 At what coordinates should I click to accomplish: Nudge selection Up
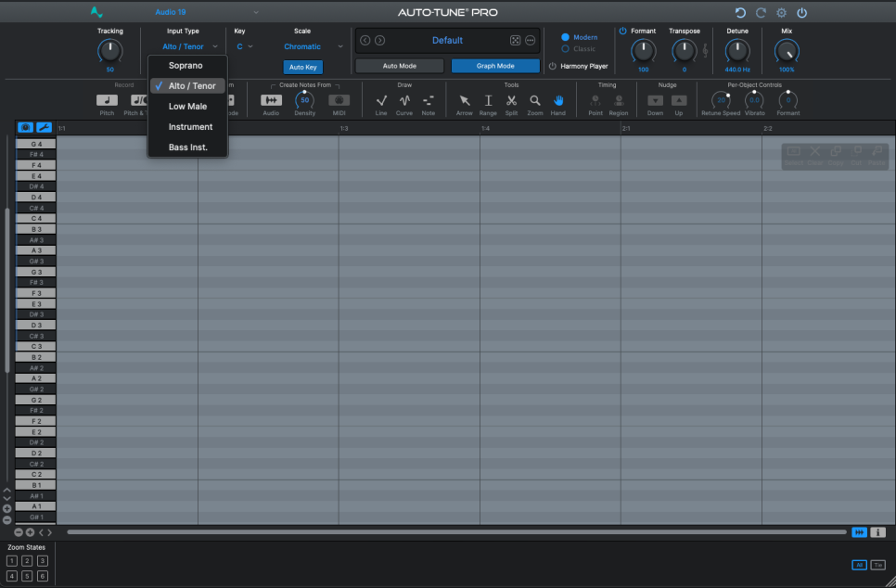(x=679, y=100)
